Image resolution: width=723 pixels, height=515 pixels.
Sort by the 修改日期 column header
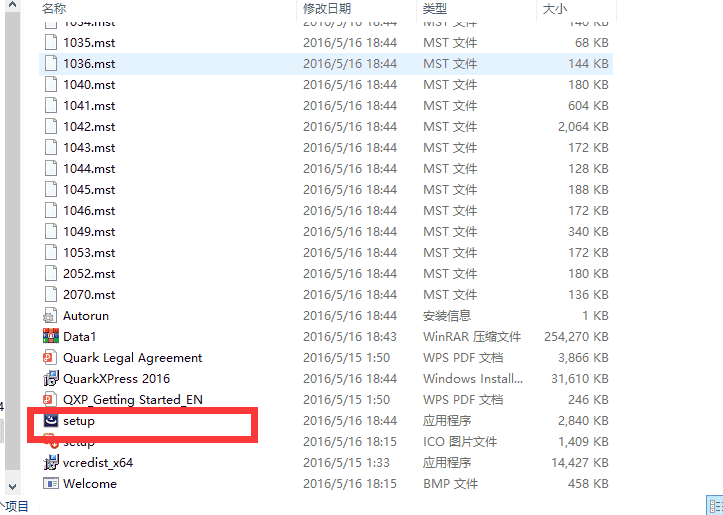pos(327,8)
